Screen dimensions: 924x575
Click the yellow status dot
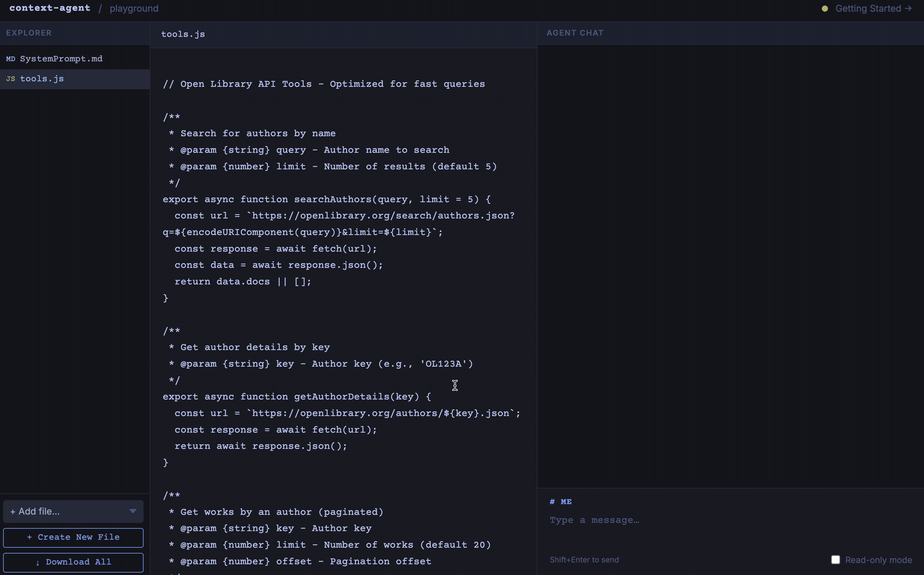point(824,9)
